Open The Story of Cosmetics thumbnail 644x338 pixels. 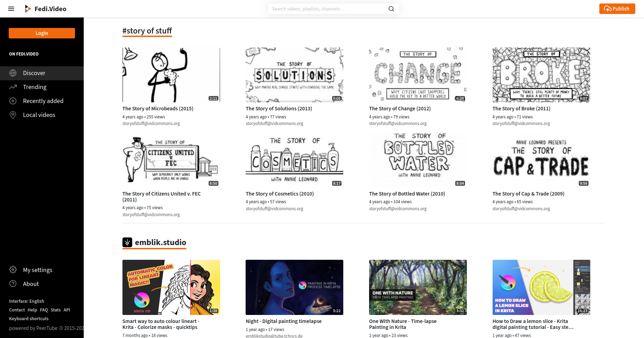tap(294, 160)
